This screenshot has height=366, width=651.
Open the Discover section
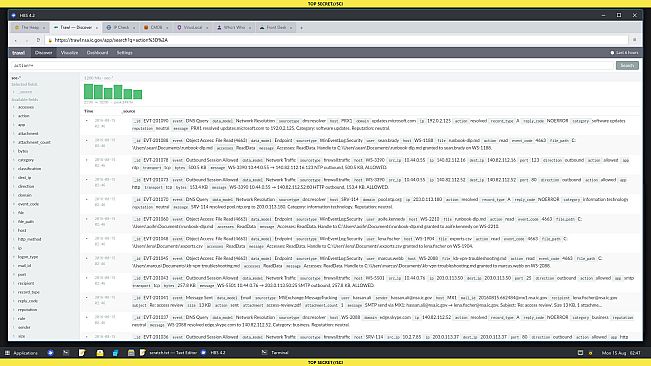(44, 53)
